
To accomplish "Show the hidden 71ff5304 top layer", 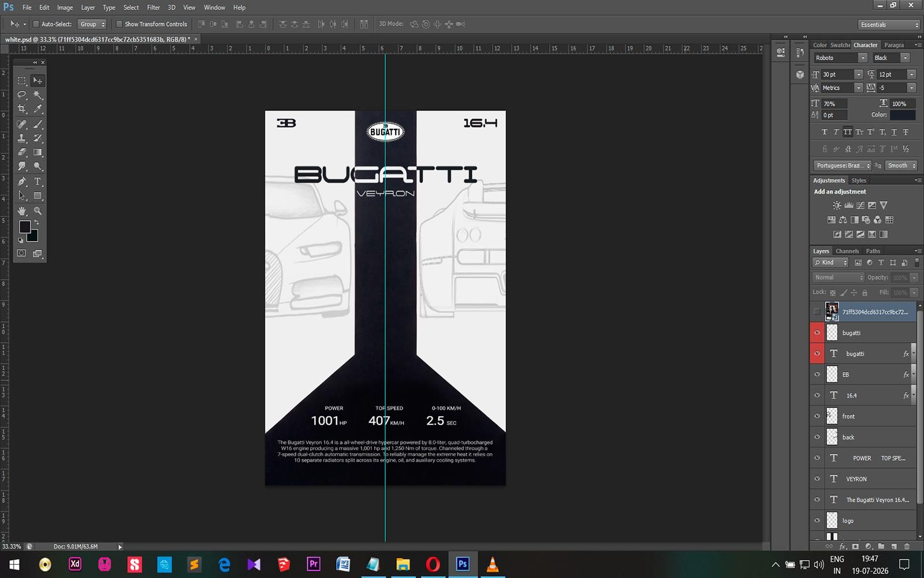I will pyautogui.click(x=817, y=312).
